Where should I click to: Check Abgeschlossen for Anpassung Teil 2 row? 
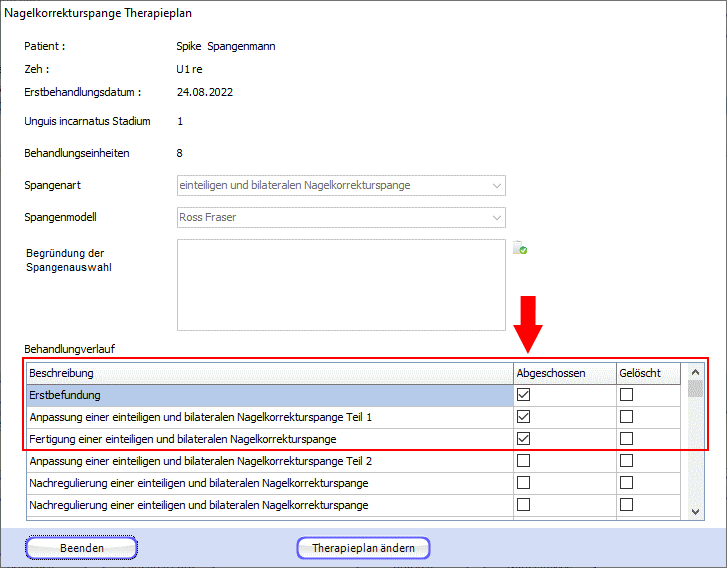click(x=523, y=461)
